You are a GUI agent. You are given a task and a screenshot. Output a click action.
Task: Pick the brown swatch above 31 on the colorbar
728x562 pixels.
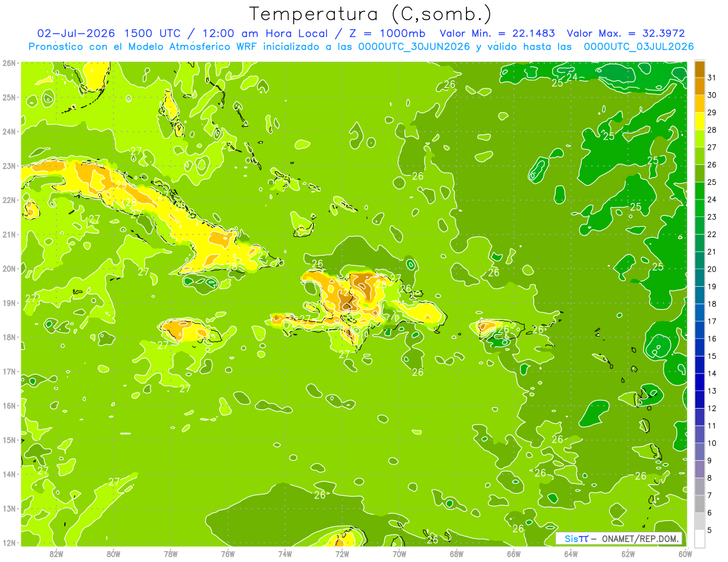pyautogui.click(x=699, y=70)
